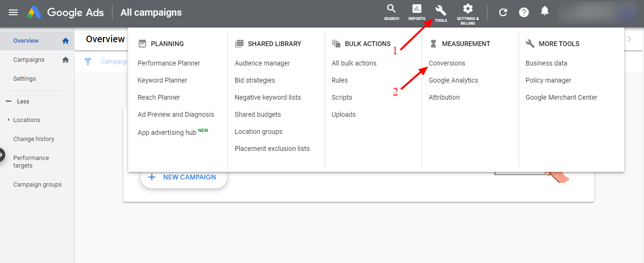Open Shared budgets
Viewport: 644px width, 263px height.
click(258, 114)
